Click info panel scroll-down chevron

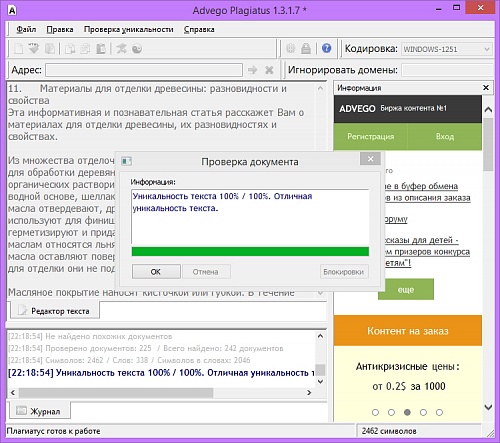click(x=488, y=407)
